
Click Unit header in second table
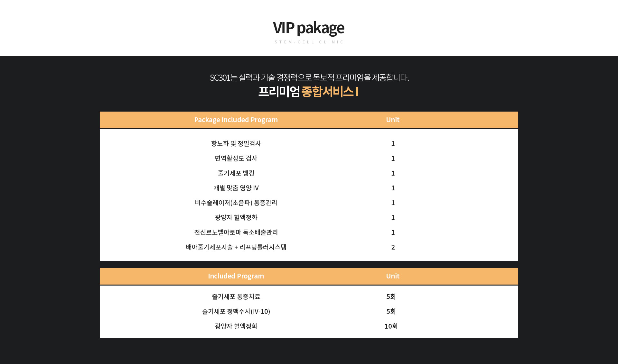coord(393,276)
